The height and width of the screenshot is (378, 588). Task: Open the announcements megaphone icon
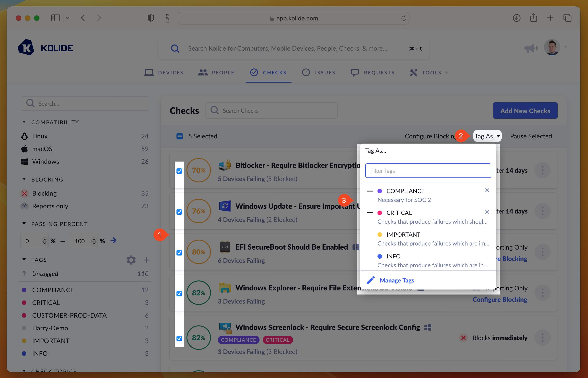(530, 48)
